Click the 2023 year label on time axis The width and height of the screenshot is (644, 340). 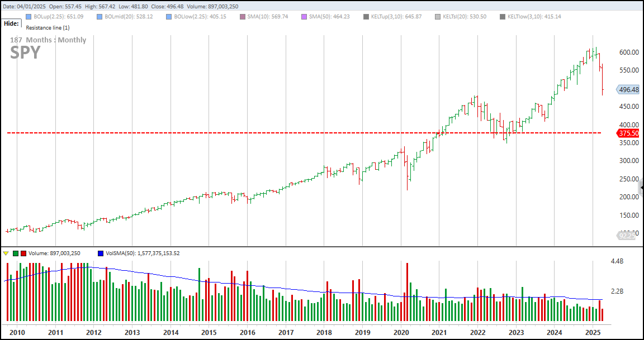516,332
